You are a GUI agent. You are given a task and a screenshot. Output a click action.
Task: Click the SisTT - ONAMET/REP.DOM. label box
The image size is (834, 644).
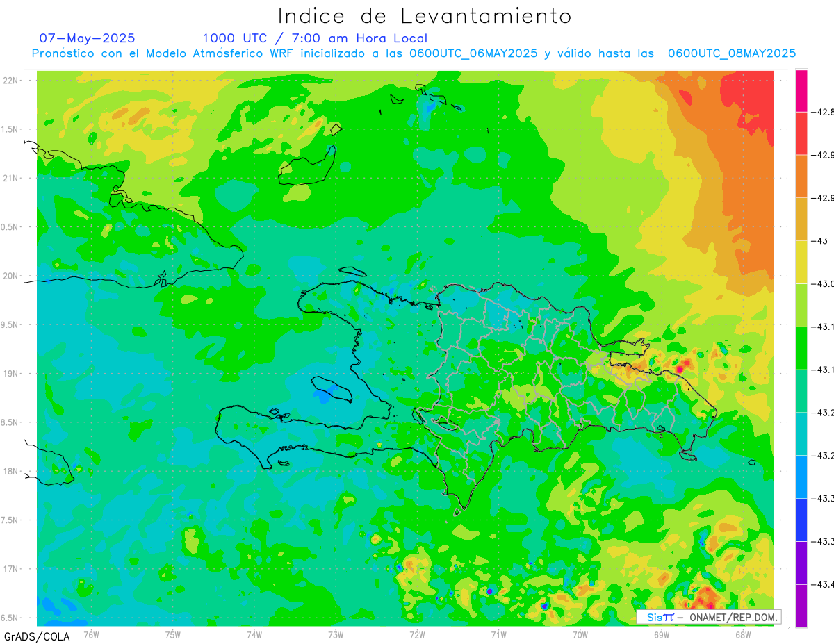click(x=709, y=617)
